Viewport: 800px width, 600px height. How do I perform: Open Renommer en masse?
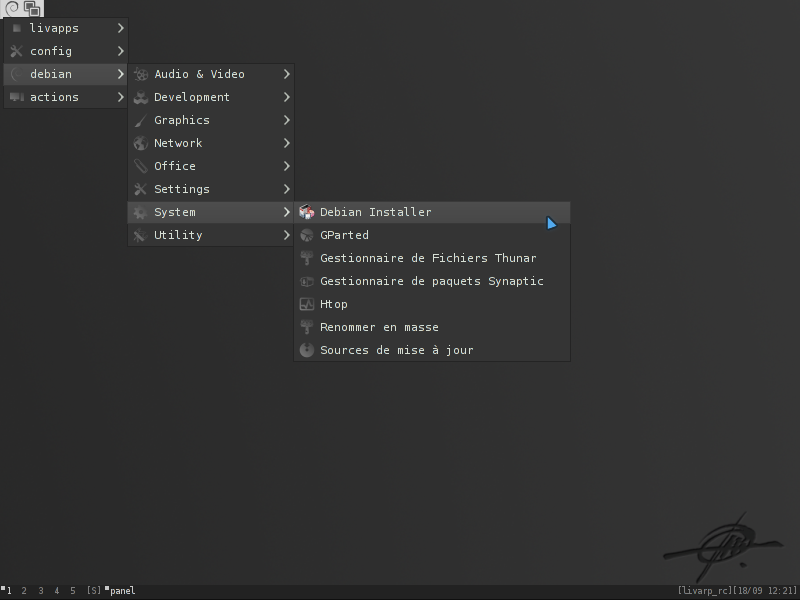(432, 327)
